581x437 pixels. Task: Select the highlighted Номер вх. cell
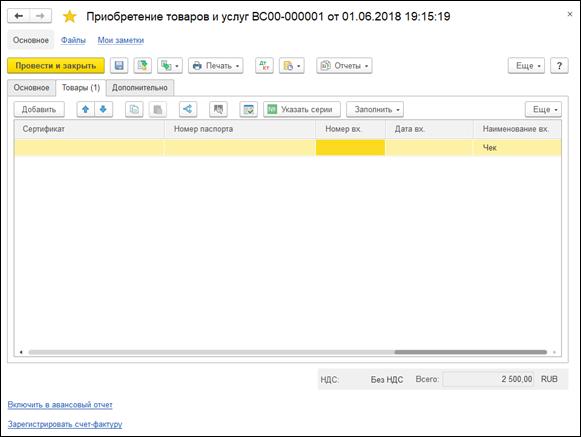click(x=350, y=148)
